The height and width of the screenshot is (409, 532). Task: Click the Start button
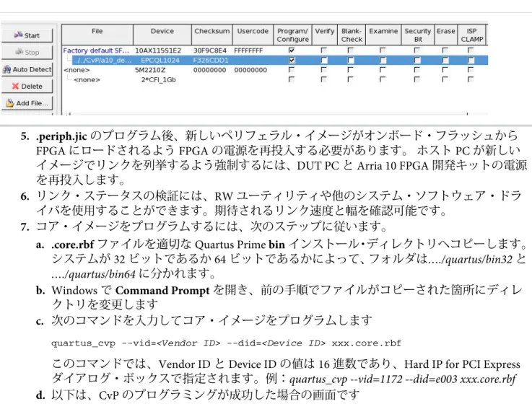(x=27, y=35)
